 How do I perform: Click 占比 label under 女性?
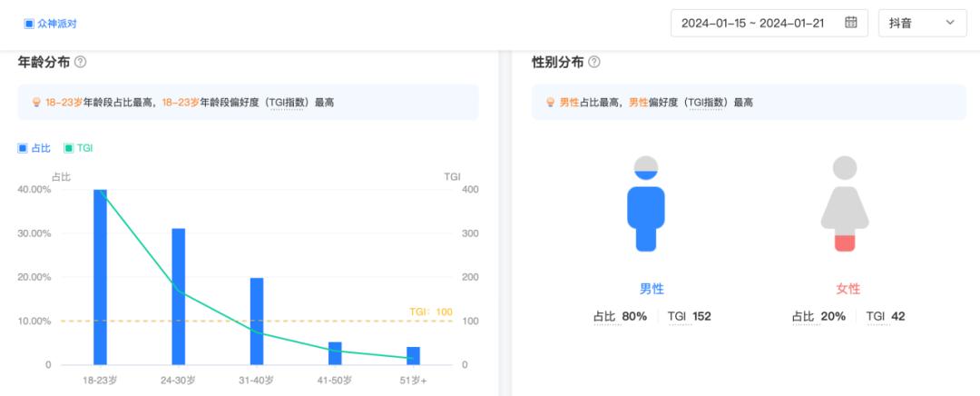point(803,317)
